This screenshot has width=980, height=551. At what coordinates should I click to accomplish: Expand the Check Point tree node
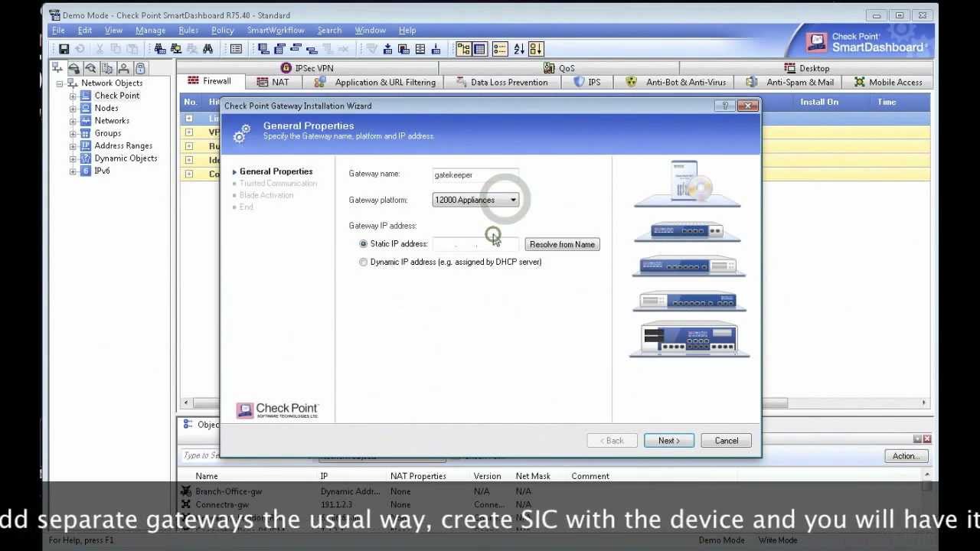click(x=73, y=96)
